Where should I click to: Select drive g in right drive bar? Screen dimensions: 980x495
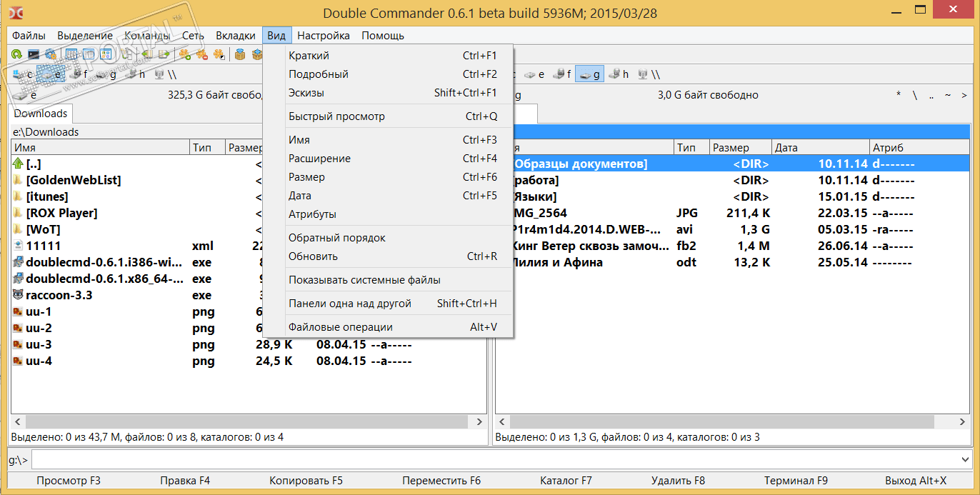pos(589,74)
